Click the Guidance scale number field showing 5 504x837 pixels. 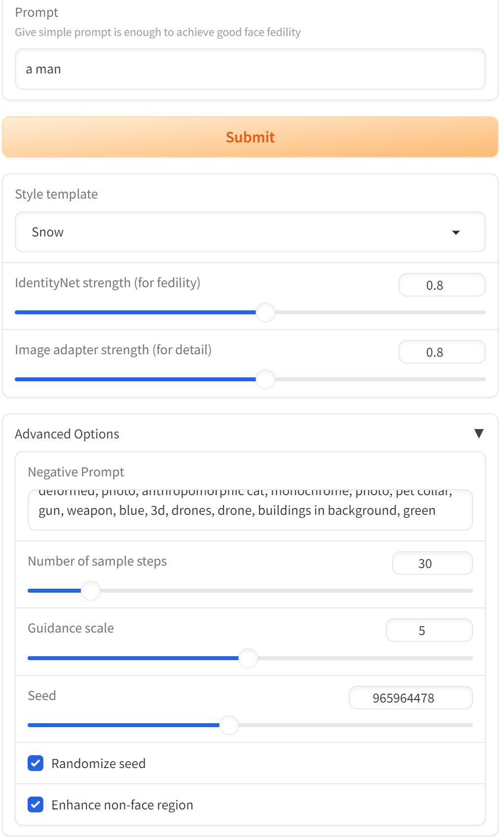tap(429, 630)
